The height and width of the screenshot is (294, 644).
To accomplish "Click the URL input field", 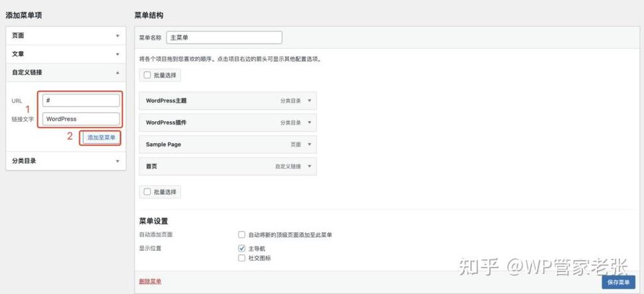I will point(81,101).
